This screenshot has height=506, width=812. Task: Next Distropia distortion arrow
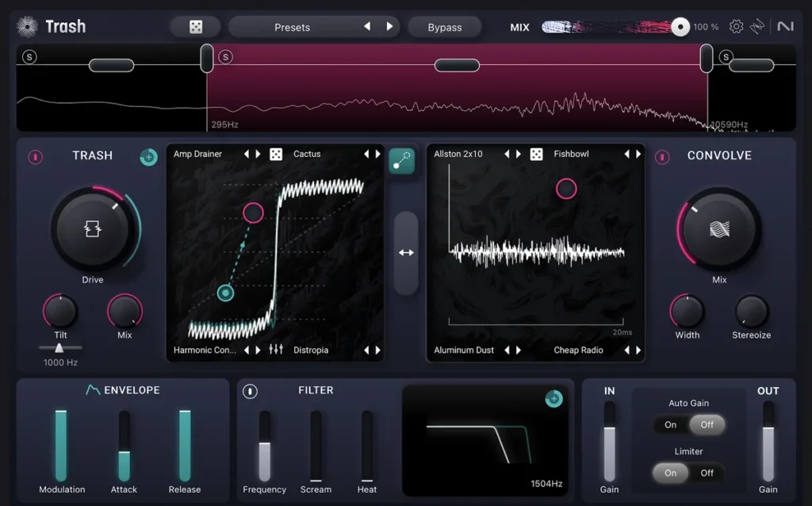coord(378,350)
